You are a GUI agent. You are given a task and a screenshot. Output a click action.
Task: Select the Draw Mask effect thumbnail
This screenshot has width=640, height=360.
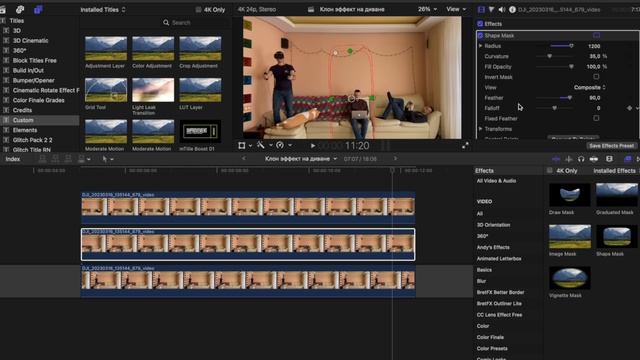(x=569, y=195)
